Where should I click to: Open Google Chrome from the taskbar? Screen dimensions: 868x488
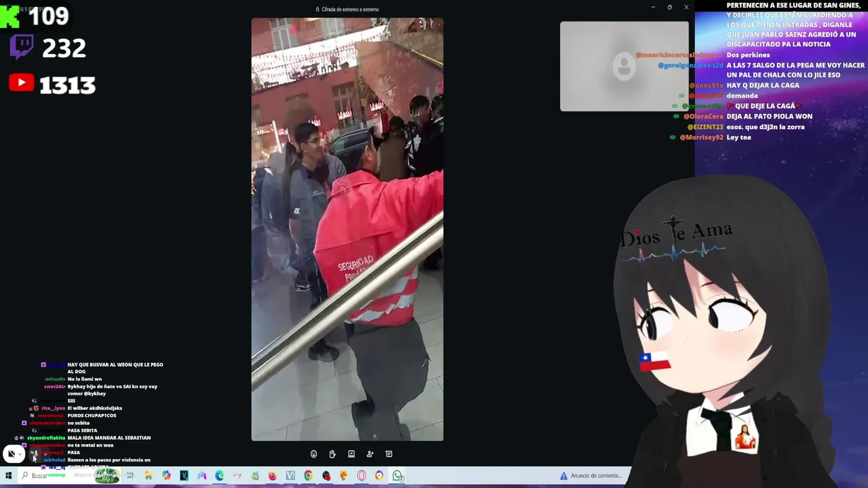pos(308,476)
